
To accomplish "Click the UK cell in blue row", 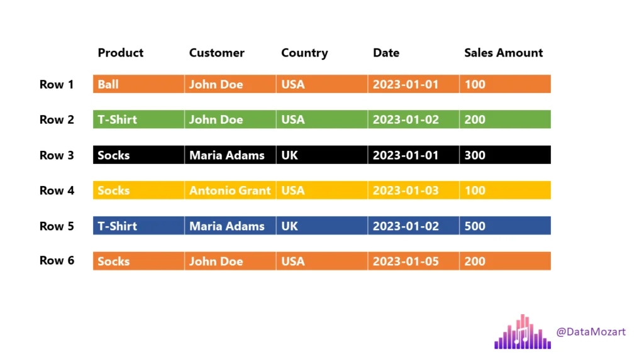I will tap(321, 226).
